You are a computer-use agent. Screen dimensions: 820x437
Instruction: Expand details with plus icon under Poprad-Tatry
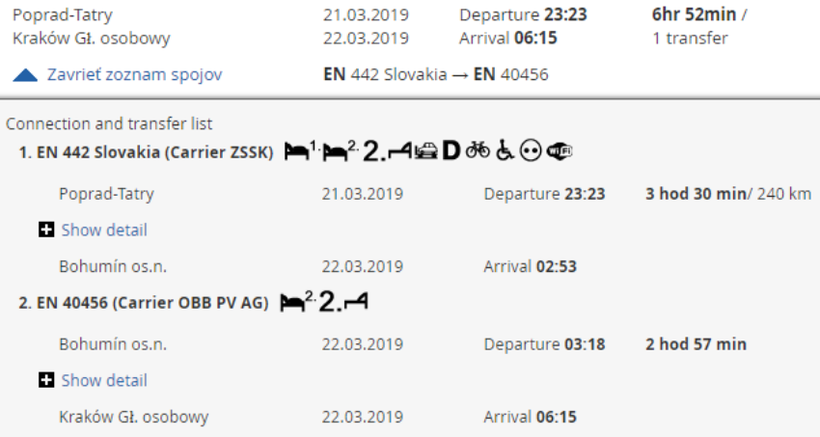pos(46,229)
